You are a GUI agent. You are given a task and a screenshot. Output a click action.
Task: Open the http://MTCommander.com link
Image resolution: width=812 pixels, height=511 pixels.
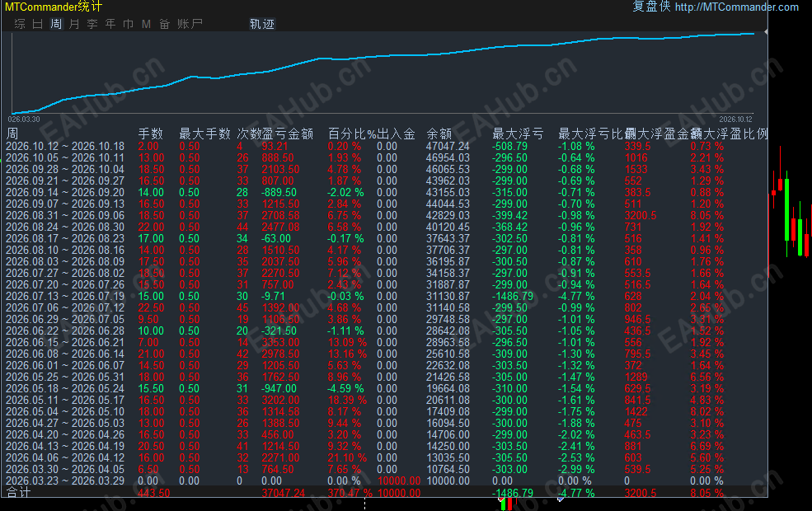pyautogui.click(x=736, y=7)
